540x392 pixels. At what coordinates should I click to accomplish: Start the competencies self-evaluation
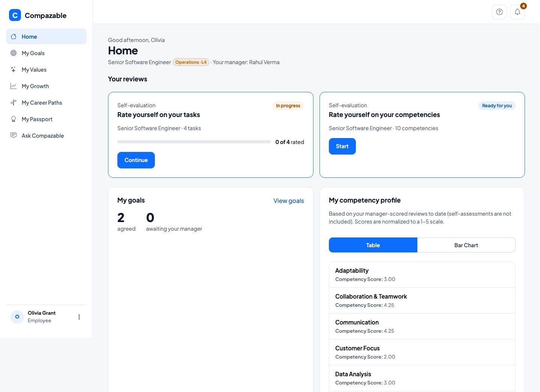pos(342,146)
